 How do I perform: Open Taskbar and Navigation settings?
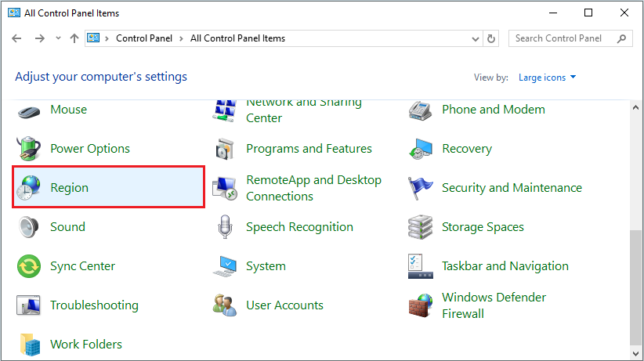point(505,266)
